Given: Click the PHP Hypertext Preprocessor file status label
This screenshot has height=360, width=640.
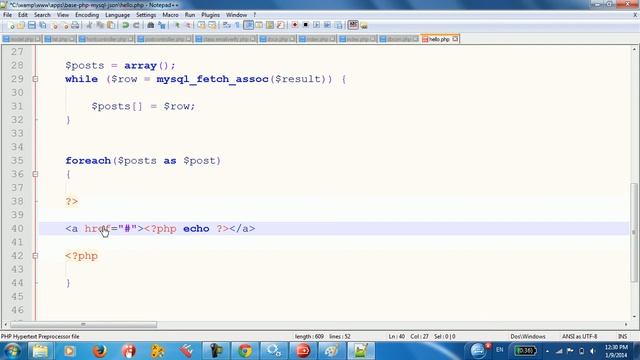Looking at the screenshot, I should pos(40,336).
